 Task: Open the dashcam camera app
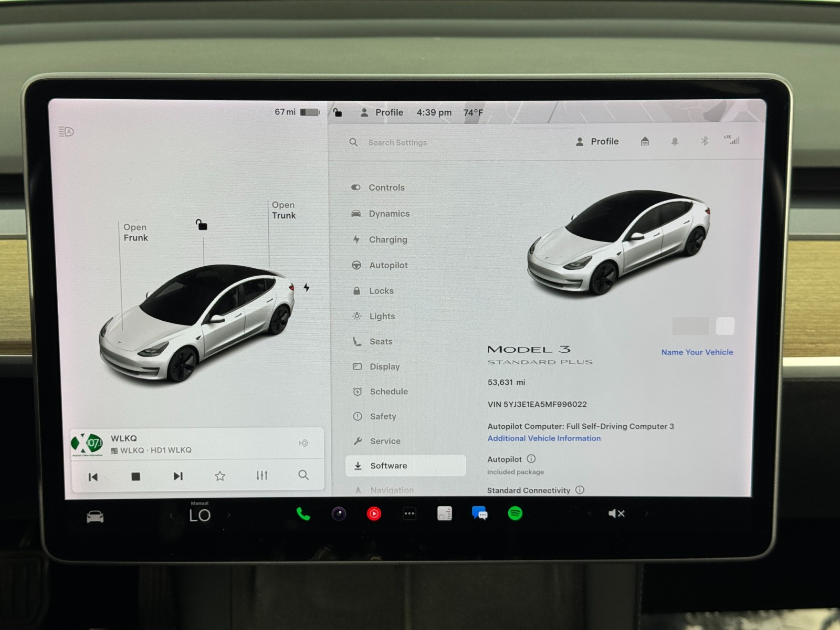point(339,513)
